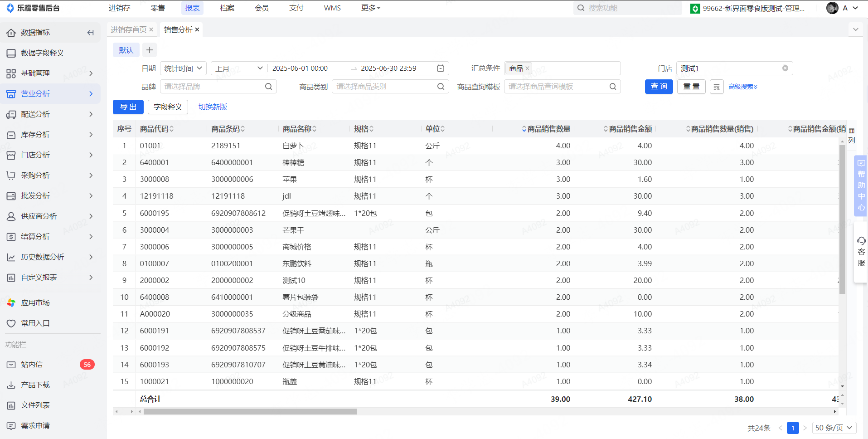The image size is (868, 439).
Task: Collapse the sidebar with the arrow icon
Action: click(x=91, y=33)
